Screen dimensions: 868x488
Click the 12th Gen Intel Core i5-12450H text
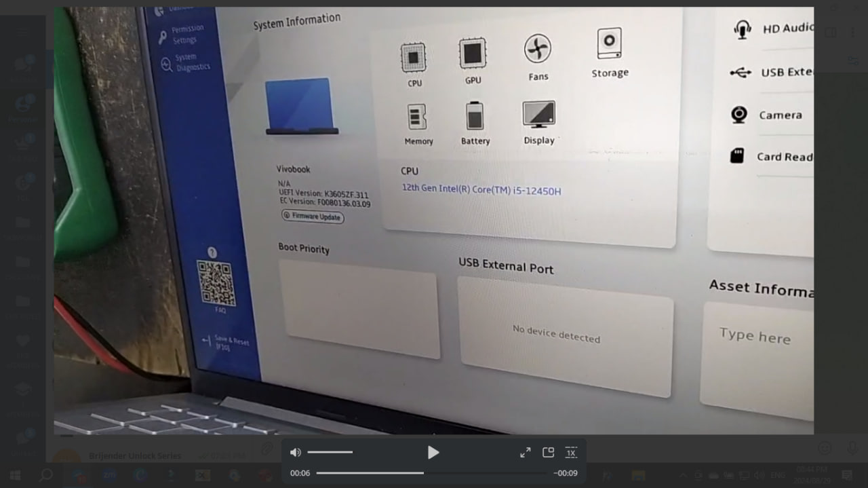pos(481,189)
